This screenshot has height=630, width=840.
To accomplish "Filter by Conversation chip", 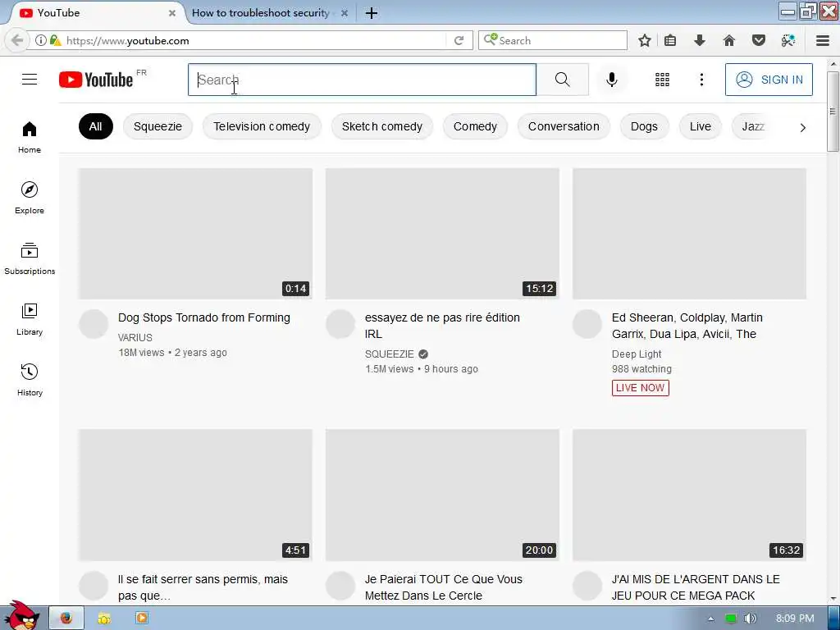I will [x=564, y=126].
